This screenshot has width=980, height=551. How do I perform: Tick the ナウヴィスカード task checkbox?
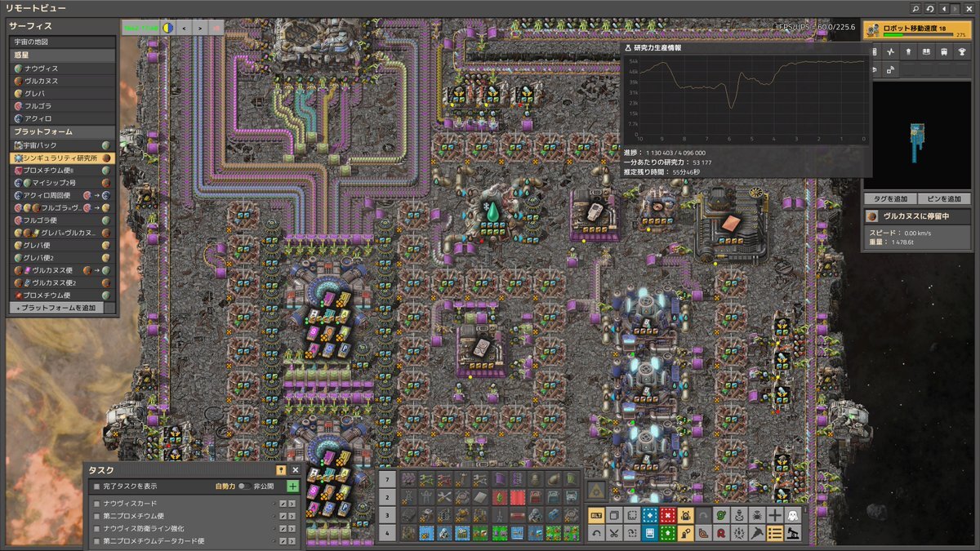pos(96,504)
